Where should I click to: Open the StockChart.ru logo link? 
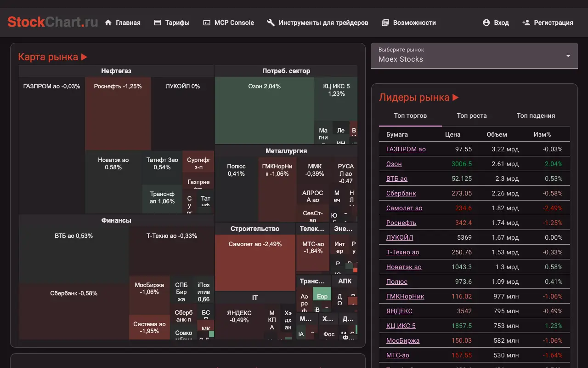tap(53, 22)
